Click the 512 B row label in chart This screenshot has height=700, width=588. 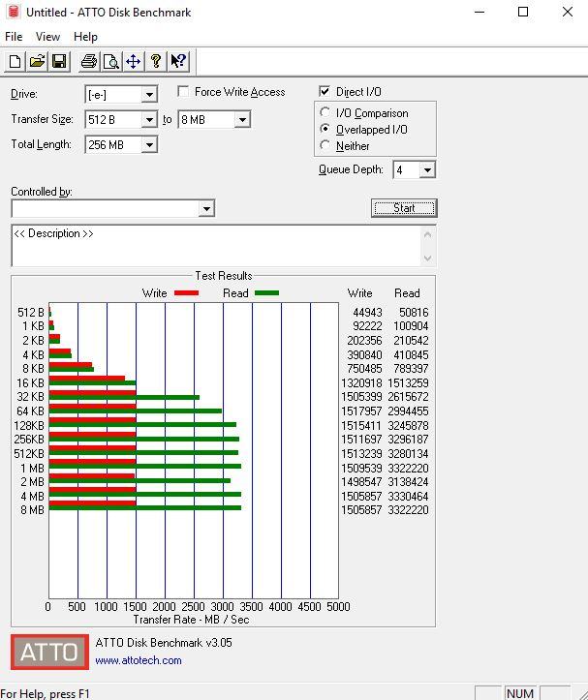tap(31, 313)
